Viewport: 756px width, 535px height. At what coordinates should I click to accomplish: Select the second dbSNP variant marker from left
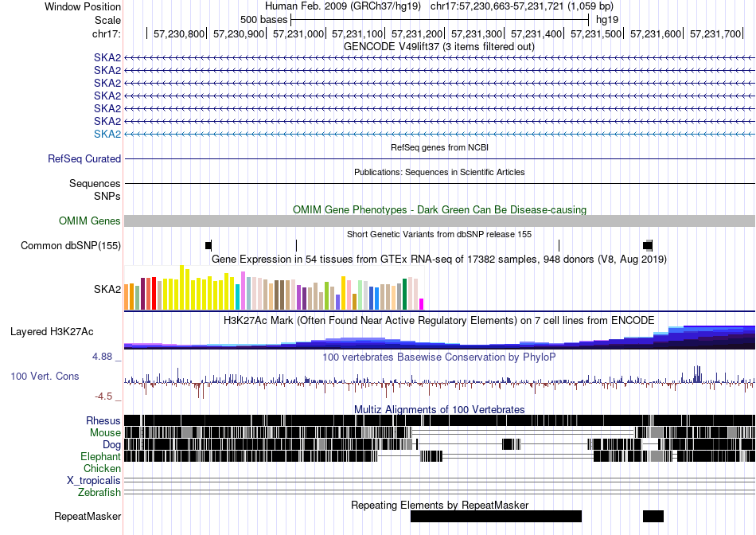[296, 245]
